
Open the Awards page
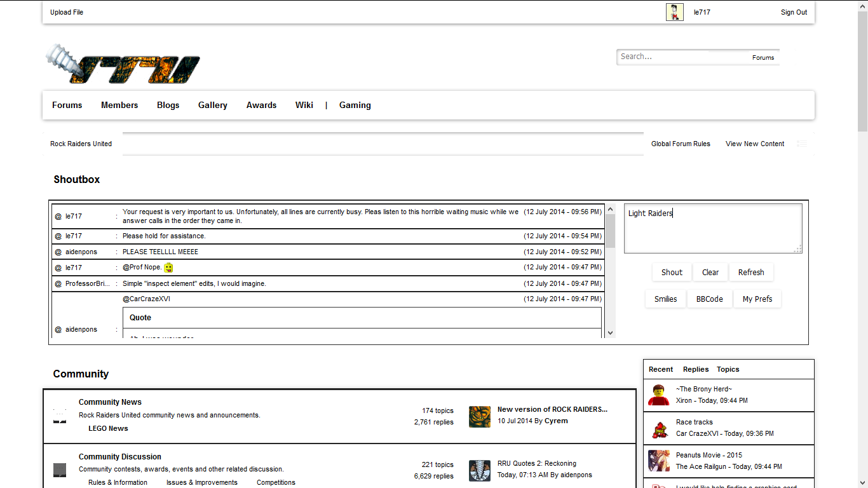pos(262,105)
